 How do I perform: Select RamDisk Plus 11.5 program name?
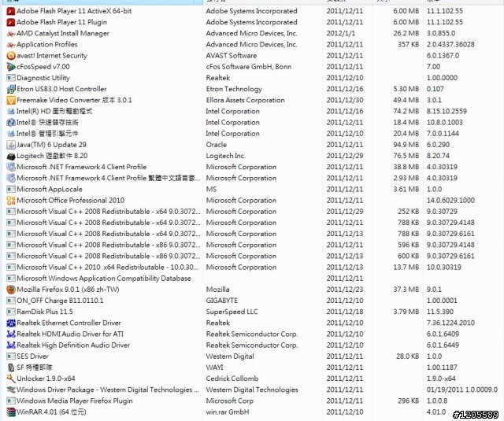pos(45,312)
